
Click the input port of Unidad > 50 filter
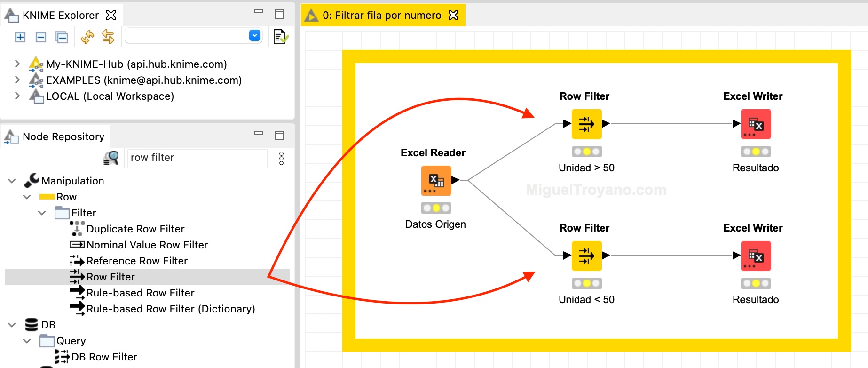[x=567, y=124]
